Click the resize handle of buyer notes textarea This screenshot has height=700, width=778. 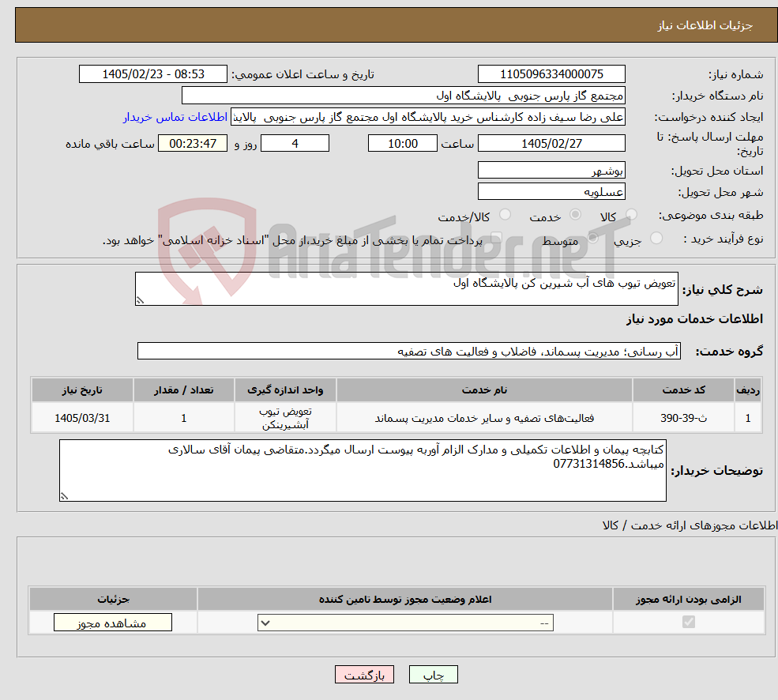[x=64, y=496]
